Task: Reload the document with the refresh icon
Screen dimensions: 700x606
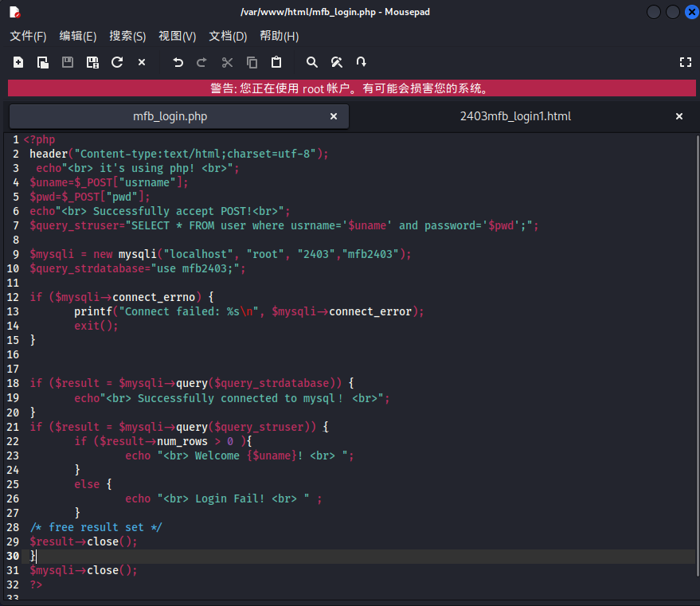Action: pos(117,62)
